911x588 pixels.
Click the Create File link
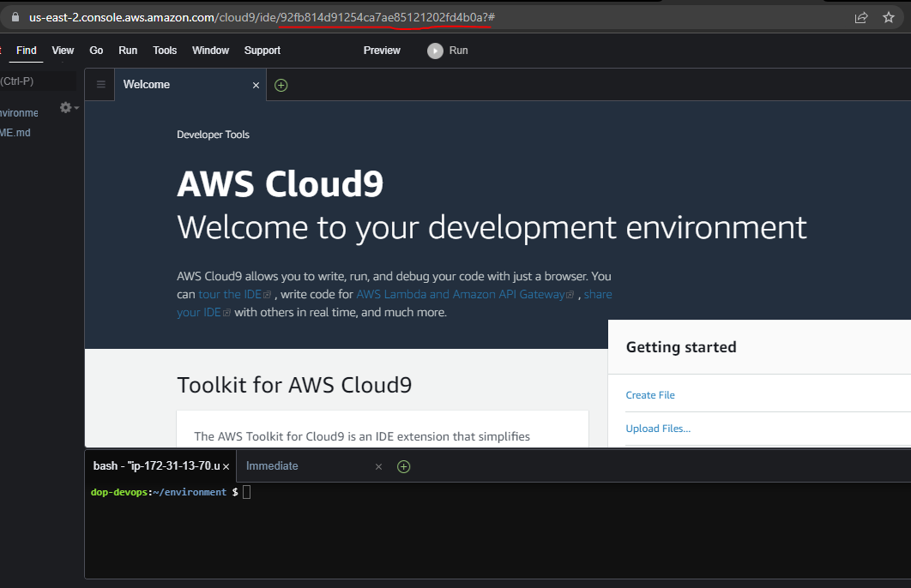click(x=649, y=394)
